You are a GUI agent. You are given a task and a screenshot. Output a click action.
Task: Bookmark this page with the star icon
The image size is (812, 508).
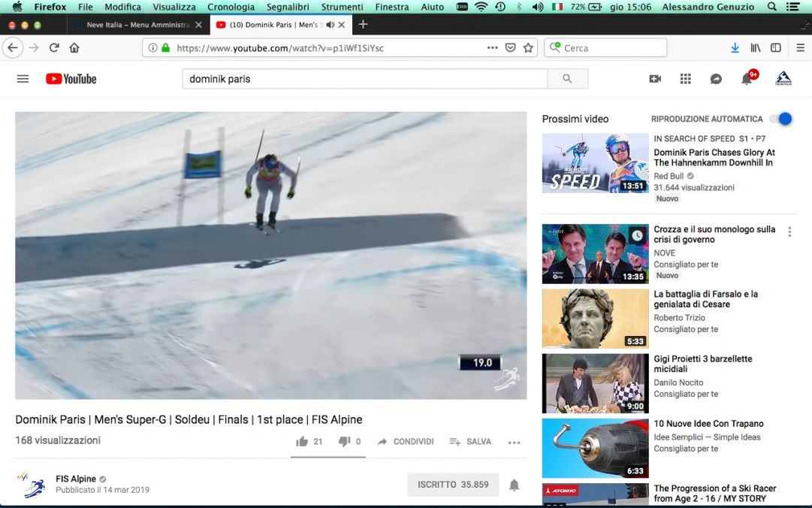(528, 47)
